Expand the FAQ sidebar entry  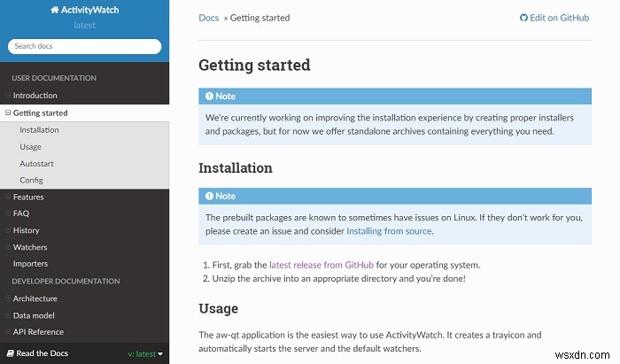click(7, 213)
